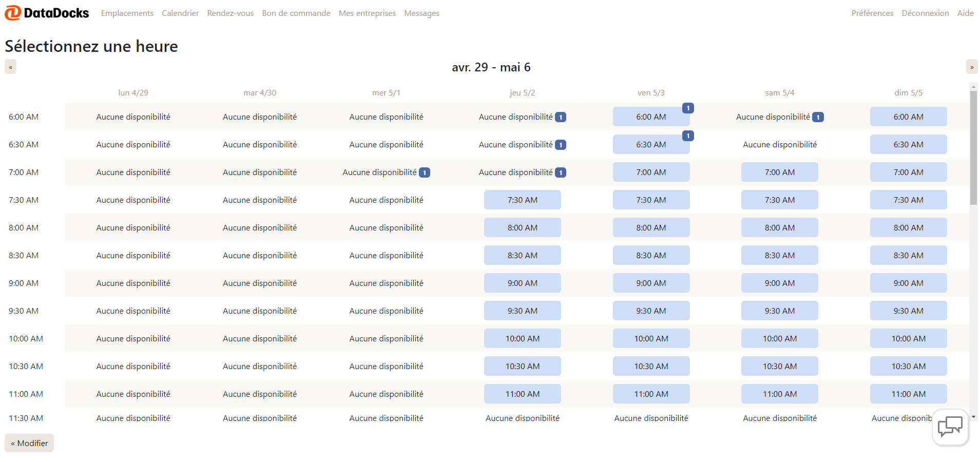Select Friday 7:00 AM time slot
The height and width of the screenshot is (462, 980).
point(651,172)
